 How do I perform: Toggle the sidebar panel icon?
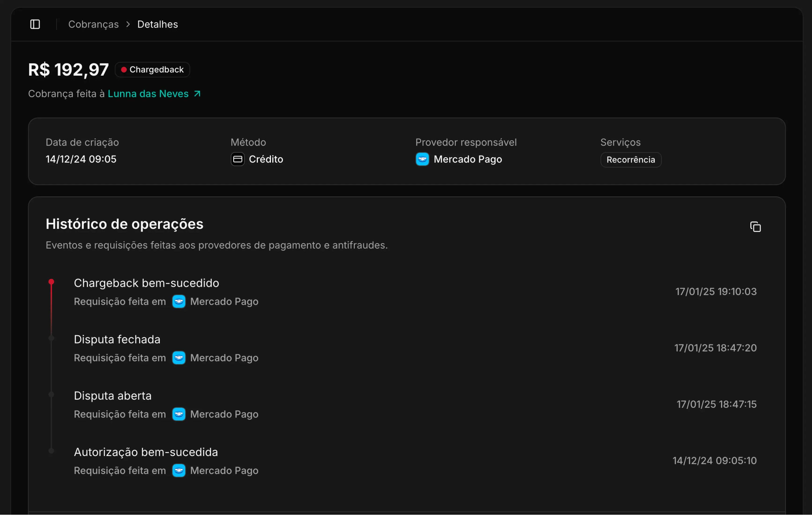(35, 24)
